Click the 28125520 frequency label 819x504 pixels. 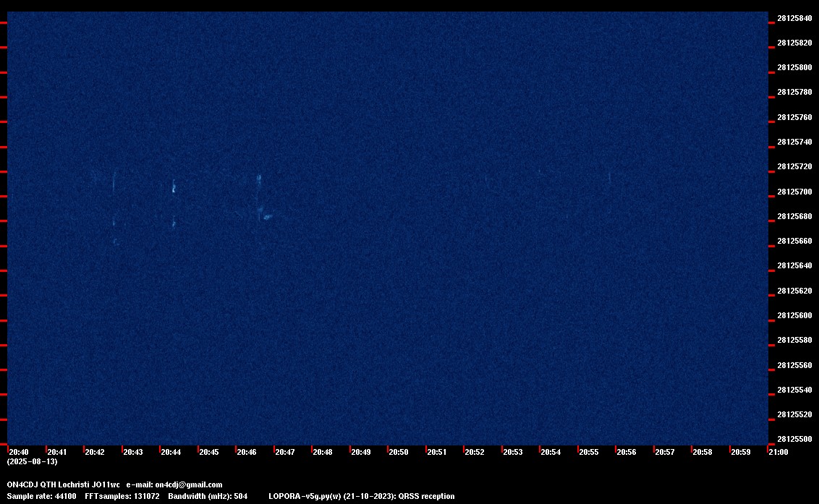(x=794, y=414)
